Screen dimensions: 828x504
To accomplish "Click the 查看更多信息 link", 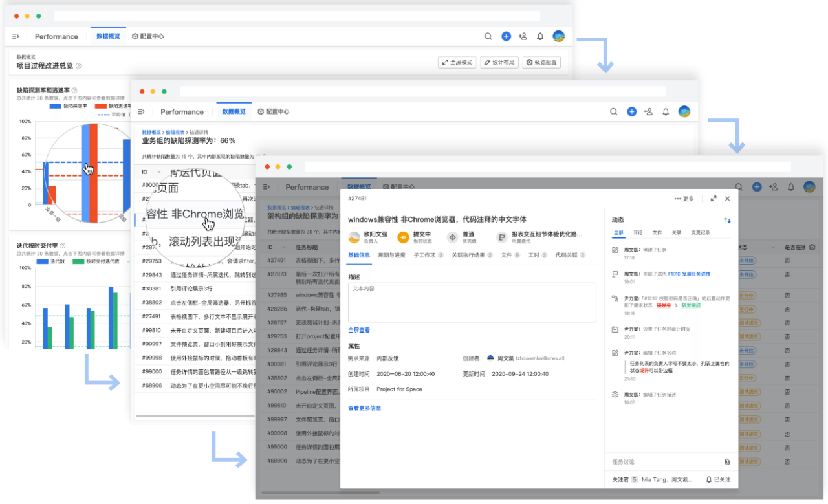I will [365, 408].
